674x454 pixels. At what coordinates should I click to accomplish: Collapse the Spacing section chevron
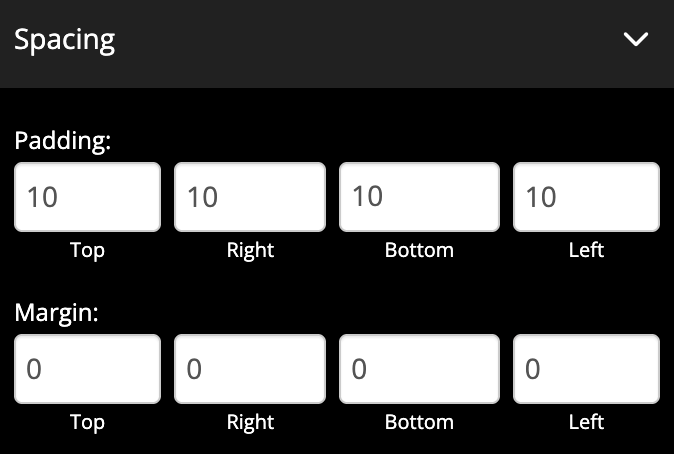[636, 40]
